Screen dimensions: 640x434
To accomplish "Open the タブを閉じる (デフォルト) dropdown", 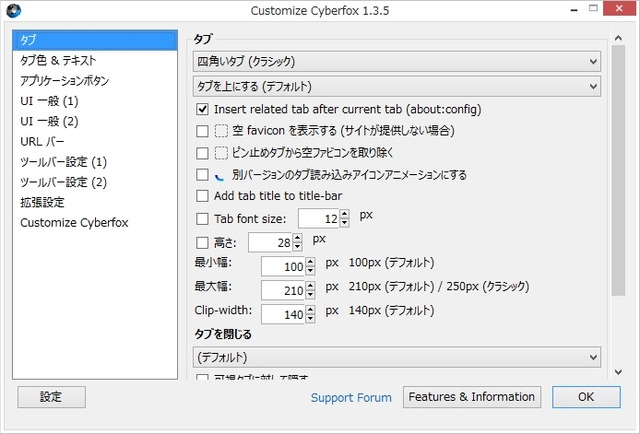I will click(397, 357).
